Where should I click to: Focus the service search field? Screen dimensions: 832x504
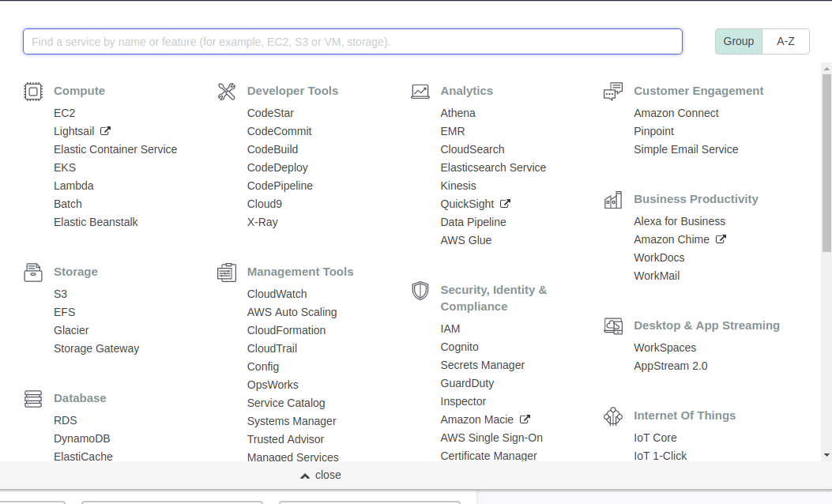tap(352, 42)
